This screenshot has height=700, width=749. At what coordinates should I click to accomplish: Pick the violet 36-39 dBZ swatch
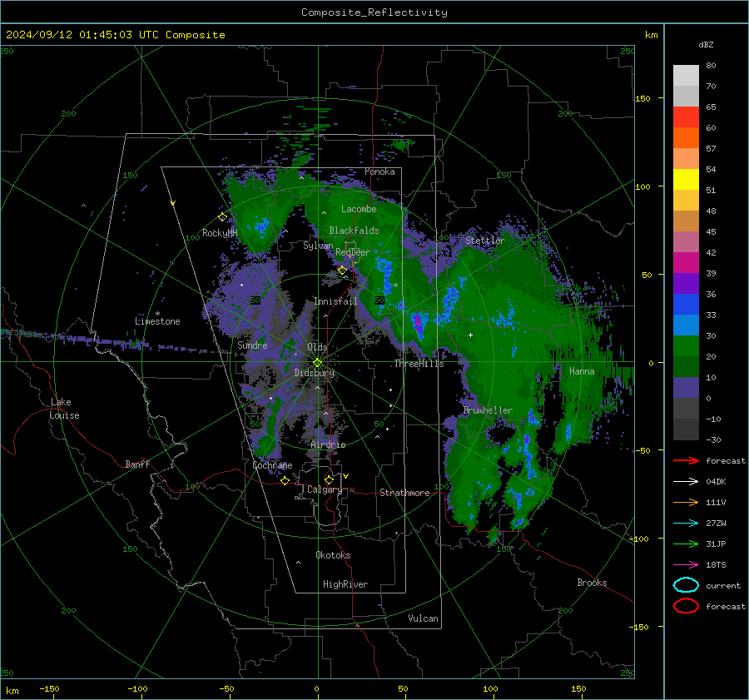tap(686, 284)
